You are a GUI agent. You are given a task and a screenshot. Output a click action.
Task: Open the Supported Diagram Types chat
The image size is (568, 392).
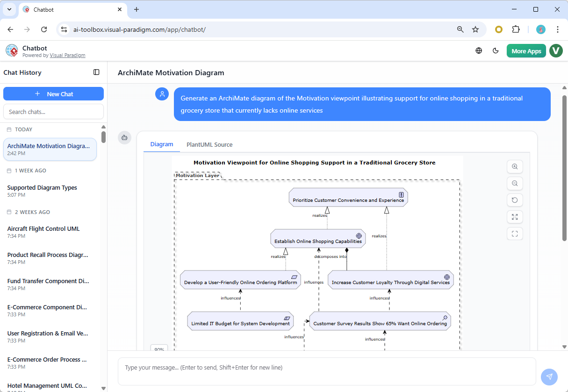coord(42,187)
